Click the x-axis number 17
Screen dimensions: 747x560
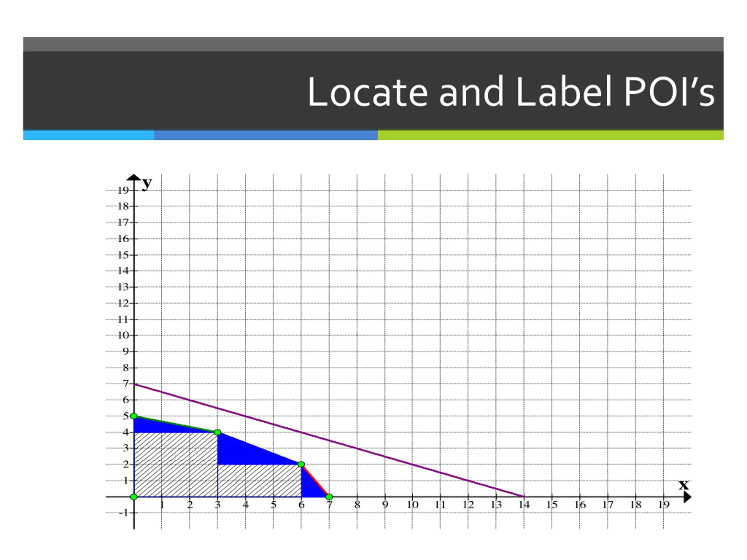click(608, 505)
